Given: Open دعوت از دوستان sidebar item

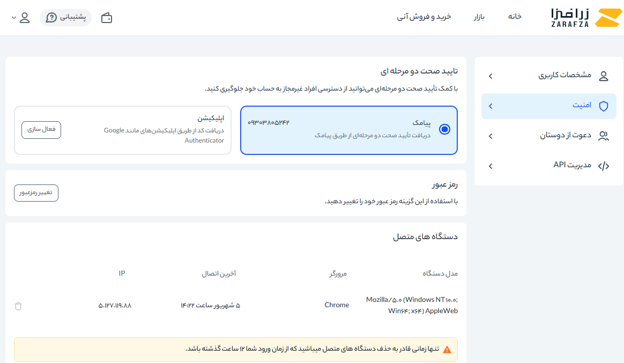Looking at the screenshot, I should [x=549, y=136].
